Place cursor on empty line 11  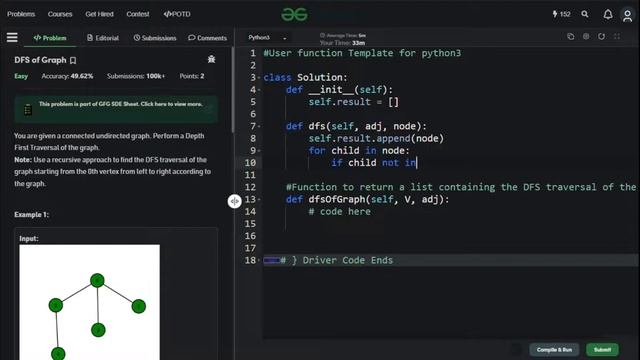click(x=449, y=175)
